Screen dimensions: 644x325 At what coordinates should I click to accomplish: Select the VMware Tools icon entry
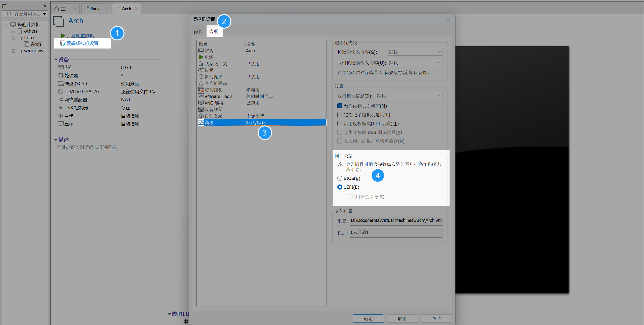click(x=201, y=96)
